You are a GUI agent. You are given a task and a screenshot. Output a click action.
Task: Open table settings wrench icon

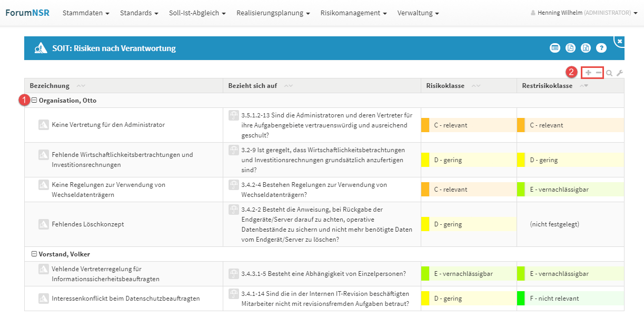[620, 73]
